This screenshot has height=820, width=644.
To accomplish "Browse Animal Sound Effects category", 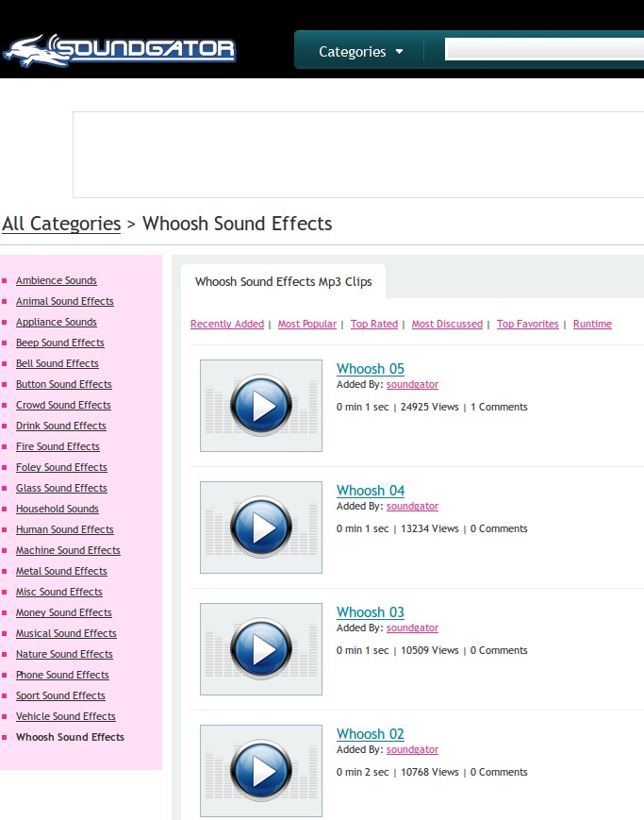I will (x=65, y=301).
